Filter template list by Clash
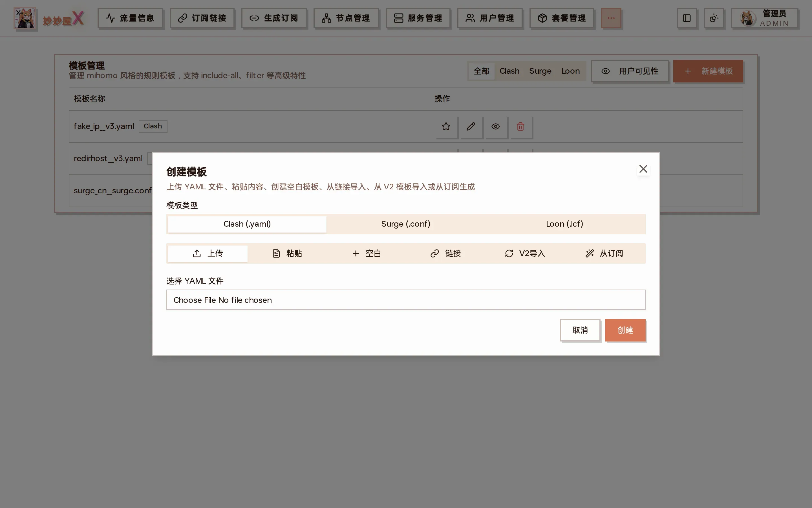Viewport: 812px width, 508px height. 509,71
